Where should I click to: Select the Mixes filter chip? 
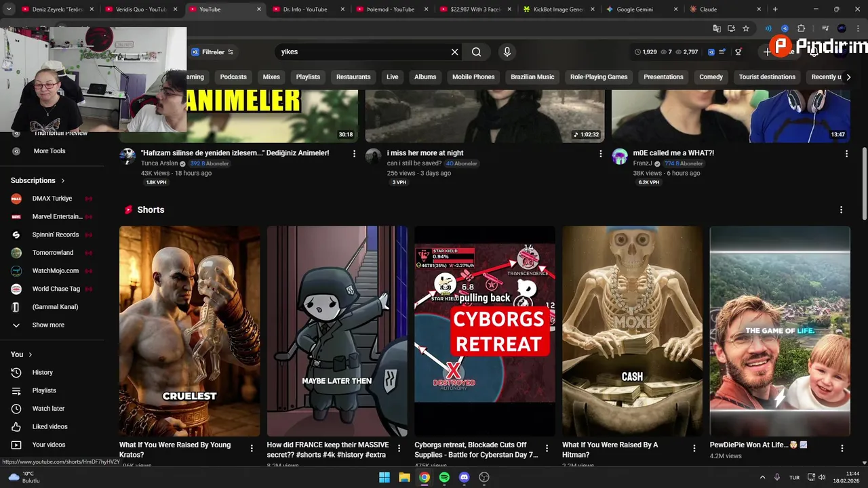(271, 77)
